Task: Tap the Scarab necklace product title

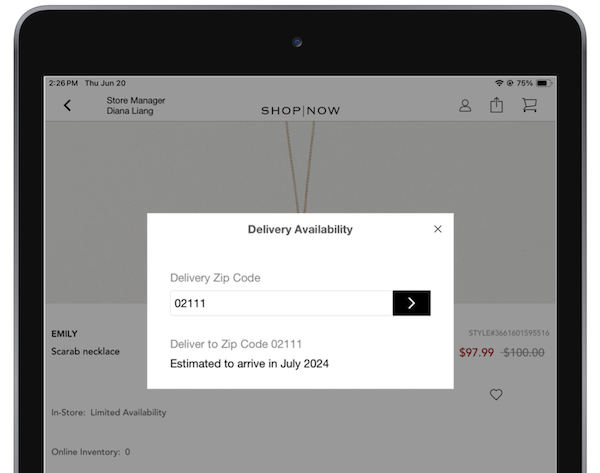Action: tap(85, 351)
